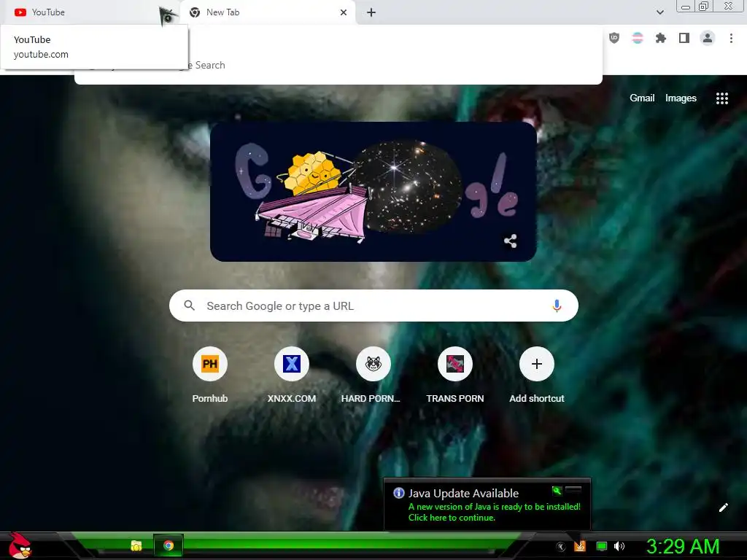
Task: Toggle the browser side panel
Action: [684, 38]
